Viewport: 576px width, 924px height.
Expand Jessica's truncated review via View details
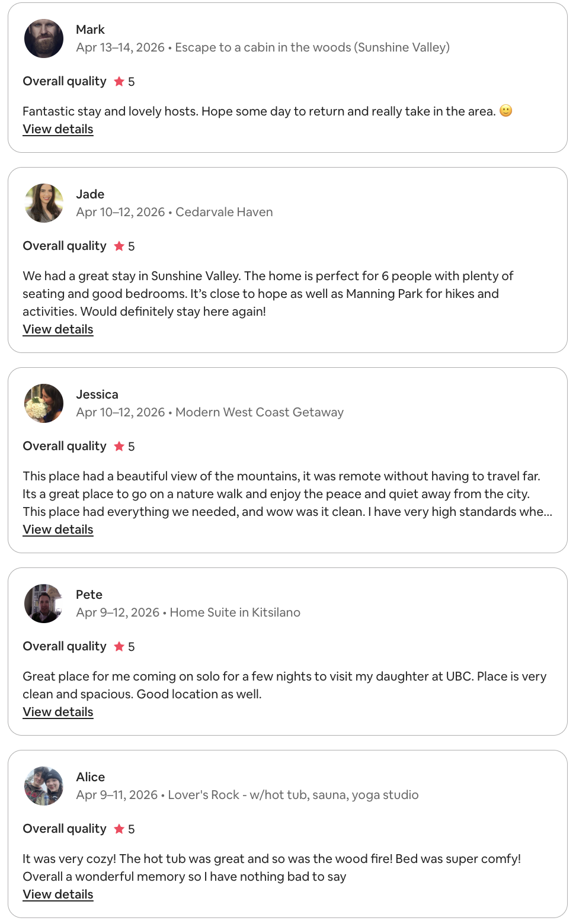coord(58,530)
